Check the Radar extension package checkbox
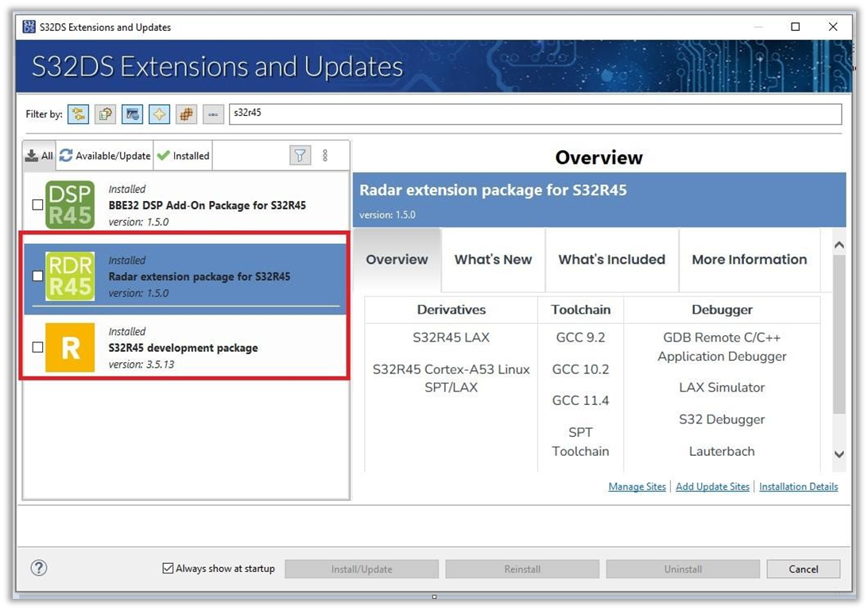Screen dimensions: 868x610 pos(36,276)
